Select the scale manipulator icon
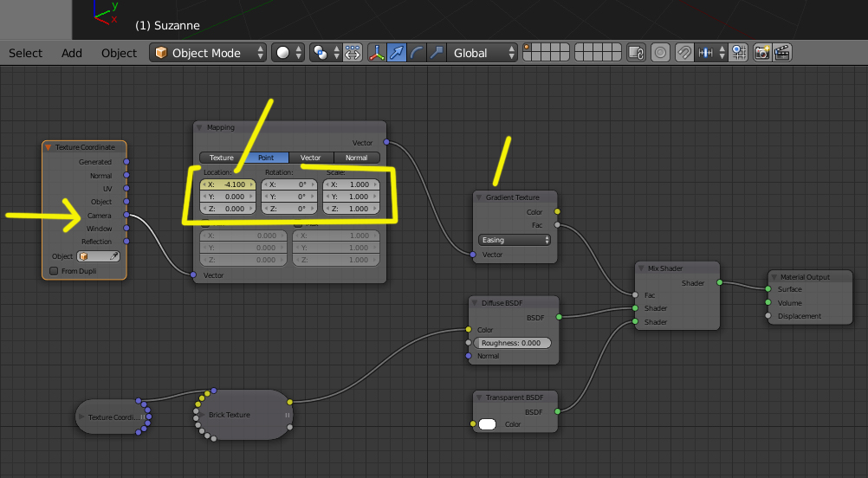The image size is (868, 478). [x=437, y=53]
